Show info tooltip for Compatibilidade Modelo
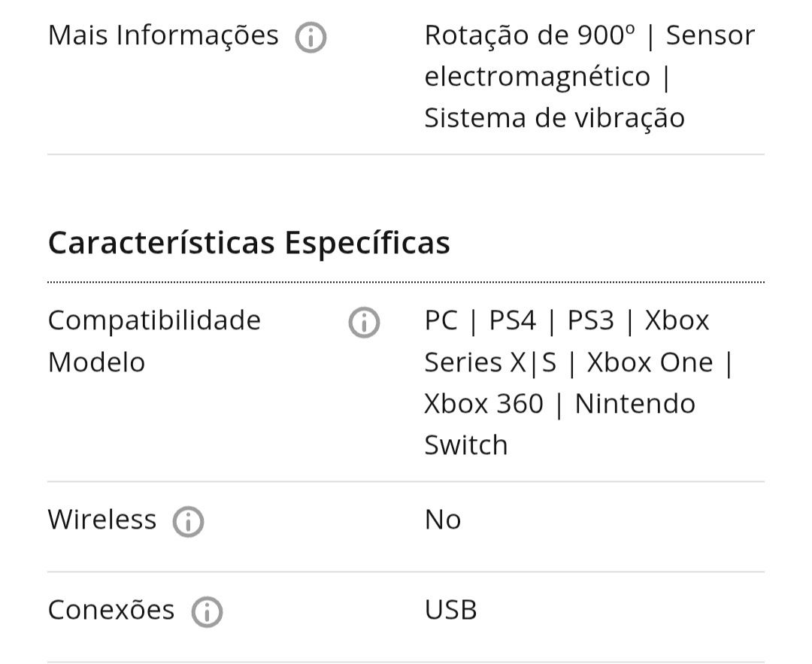Screen dimensions: 812x664 [364, 323]
